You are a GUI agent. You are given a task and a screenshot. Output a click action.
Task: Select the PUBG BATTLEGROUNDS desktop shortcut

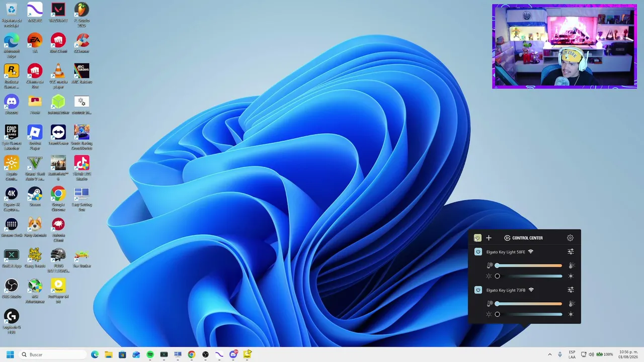pos(58,260)
